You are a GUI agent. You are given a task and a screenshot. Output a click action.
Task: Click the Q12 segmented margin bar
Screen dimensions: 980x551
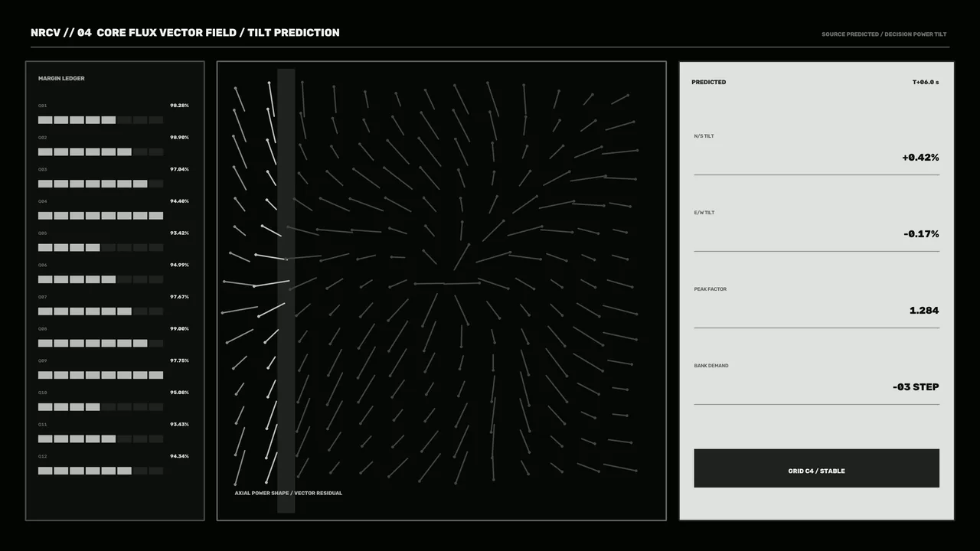click(x=100, y=471)
